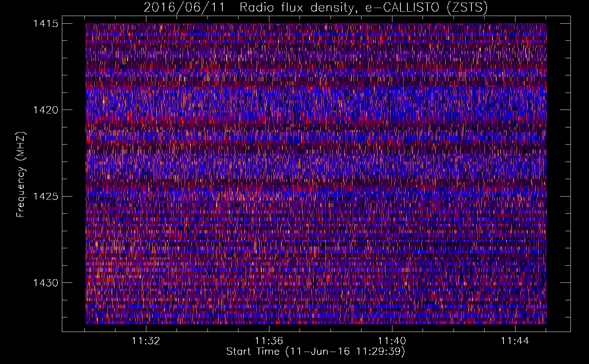Viewport: 589px width, 364px height.
Task: Select the frequency axis label '1425'
Action: [x=46, y=197]
